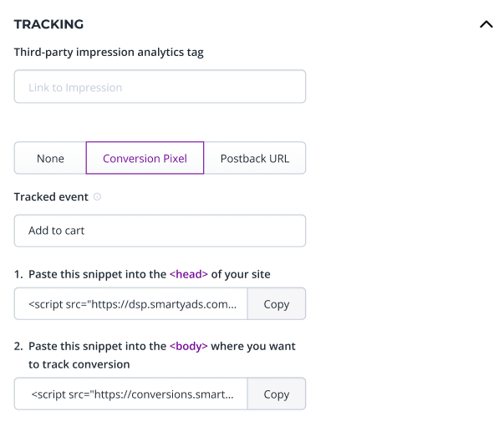Click the Third-party impression analytics tag label
Viewport: 504px width, 422px height.
109,52
